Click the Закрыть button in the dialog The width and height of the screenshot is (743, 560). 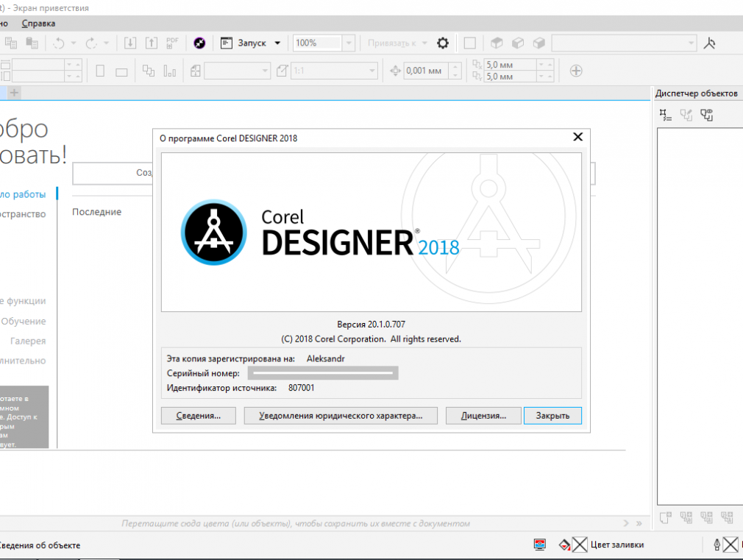(x=552, y=416)
